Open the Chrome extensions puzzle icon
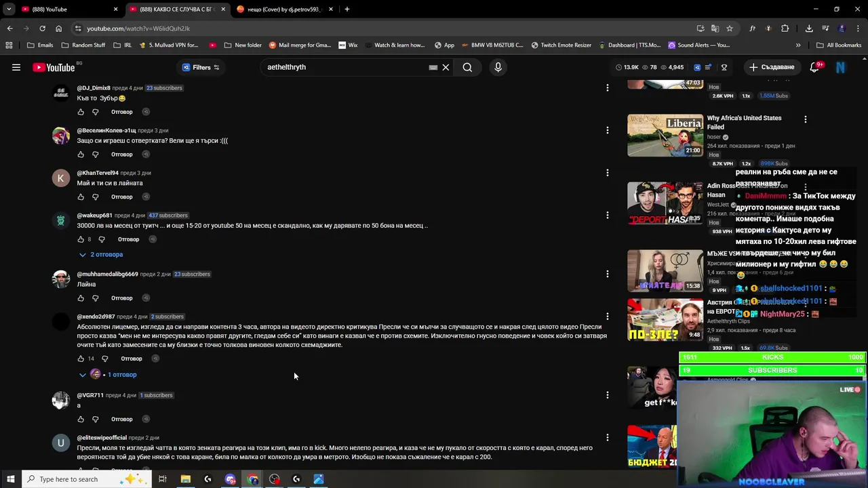 point(785,28)
